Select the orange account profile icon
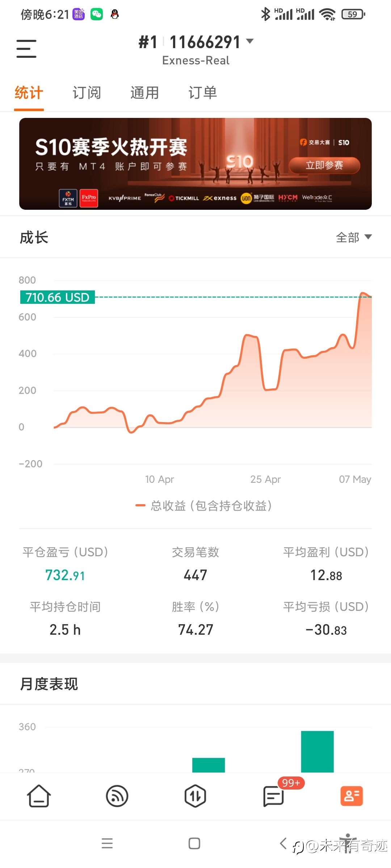 [352, 796]
